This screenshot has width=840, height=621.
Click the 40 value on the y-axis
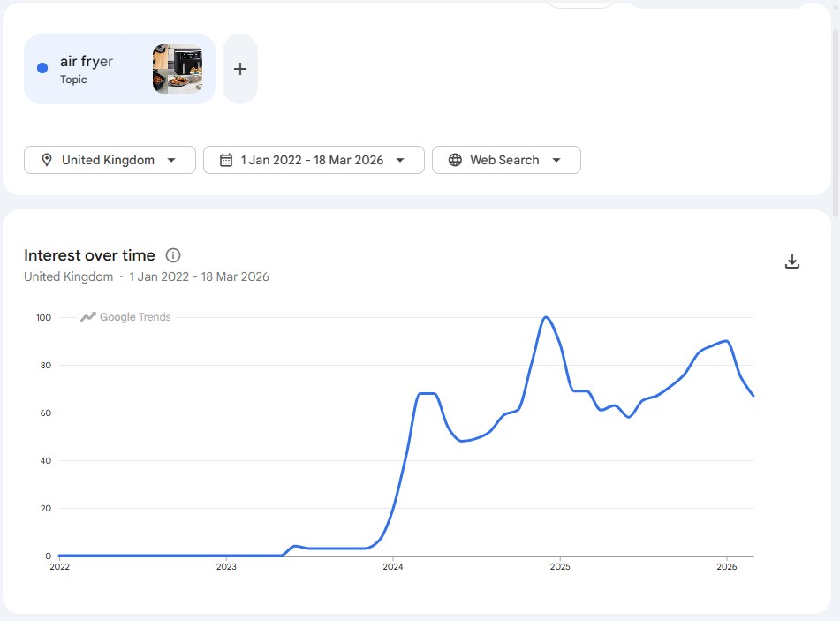click(46, 460)
